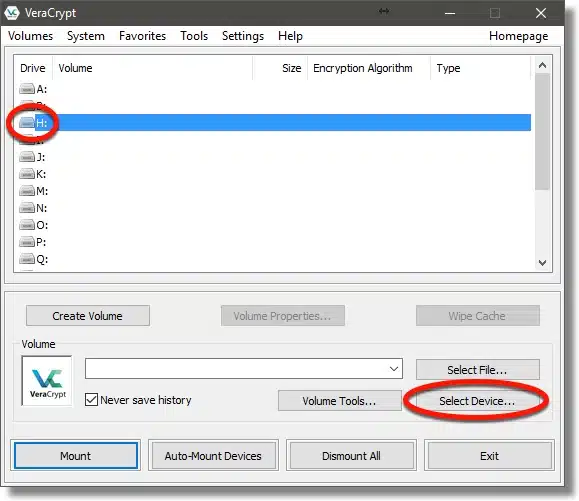Screen dimensions: 579x501
Task: Click the drive list scroll up arrow
Action: [542, 65]
